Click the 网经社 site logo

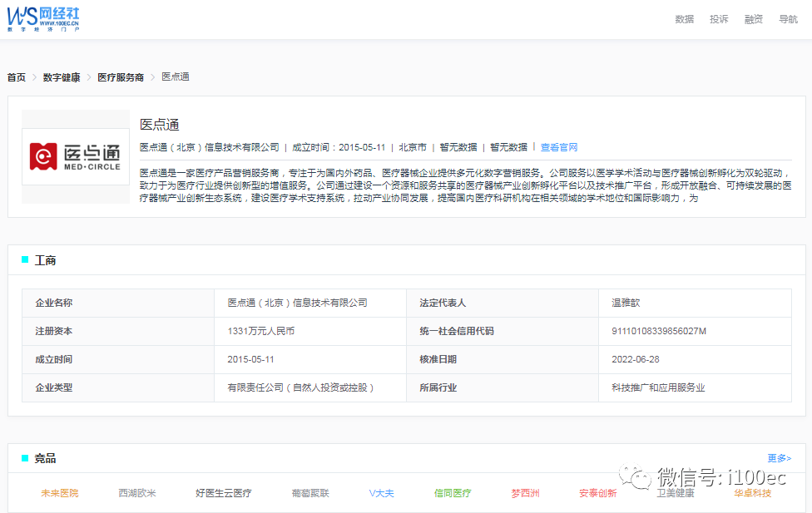coord(44,18)
